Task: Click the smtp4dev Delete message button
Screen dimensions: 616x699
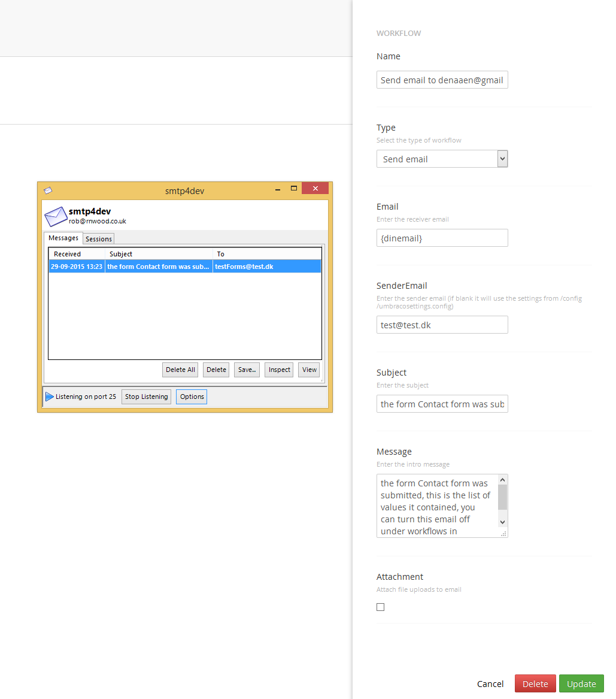Action: point(217,370)
